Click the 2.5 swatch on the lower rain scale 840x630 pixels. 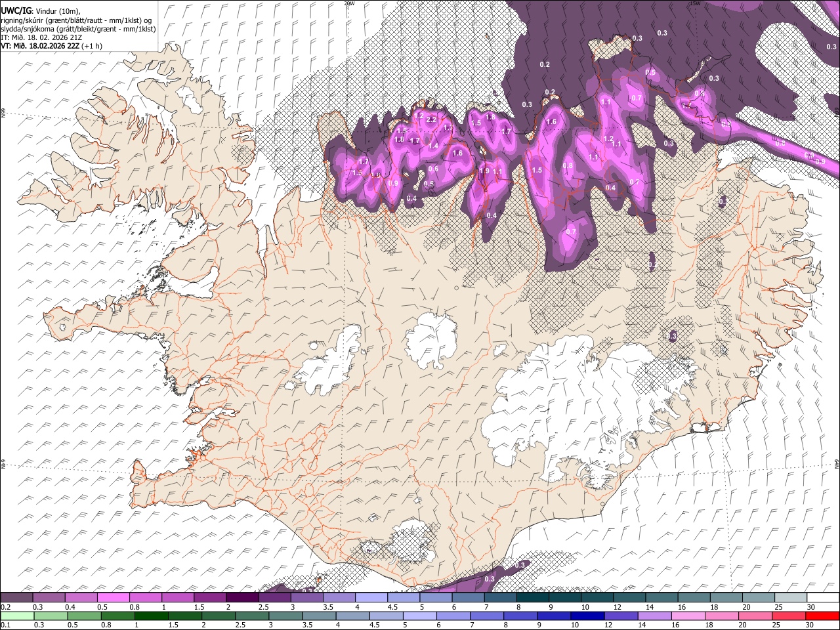click(252, 616)
